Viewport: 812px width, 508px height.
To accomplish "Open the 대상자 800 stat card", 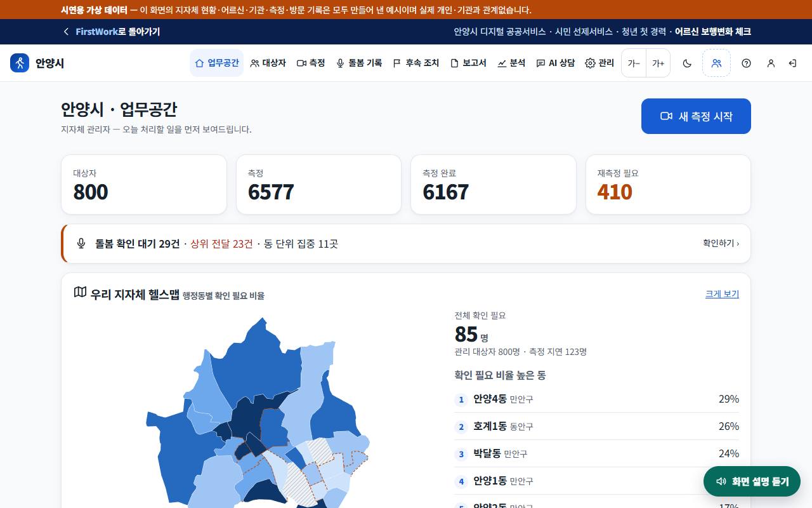I will tap(144, 185).
